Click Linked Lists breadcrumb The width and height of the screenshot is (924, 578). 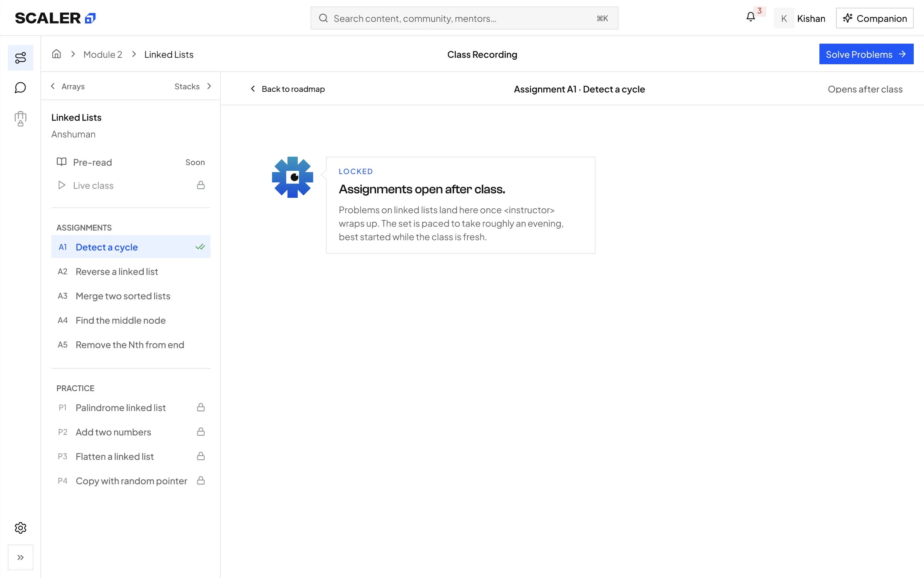point(169,54)
